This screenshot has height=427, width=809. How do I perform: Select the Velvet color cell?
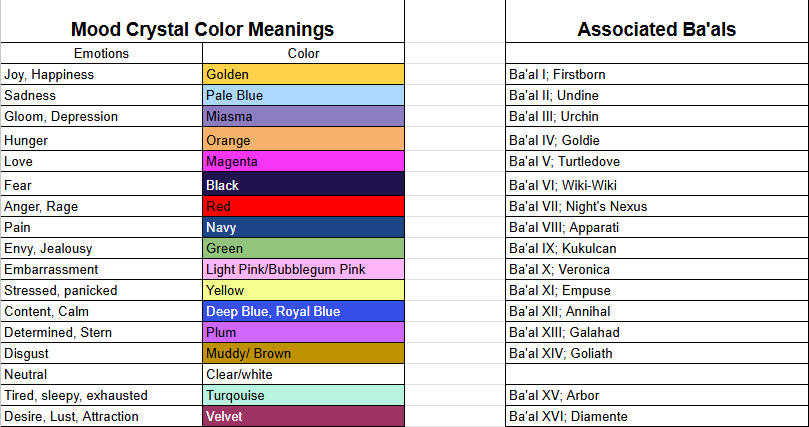(303, 416)
